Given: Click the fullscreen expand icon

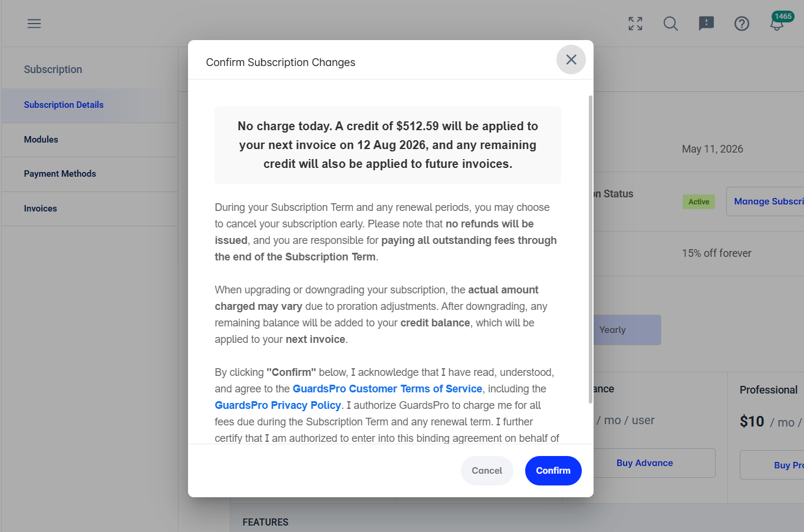Looking at the screenshot, I should (635, 24).
